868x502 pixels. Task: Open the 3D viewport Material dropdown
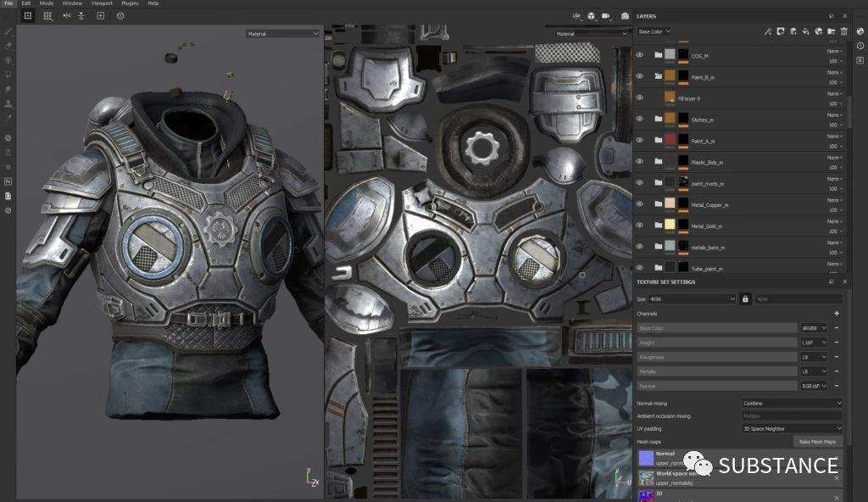(282, 34)
